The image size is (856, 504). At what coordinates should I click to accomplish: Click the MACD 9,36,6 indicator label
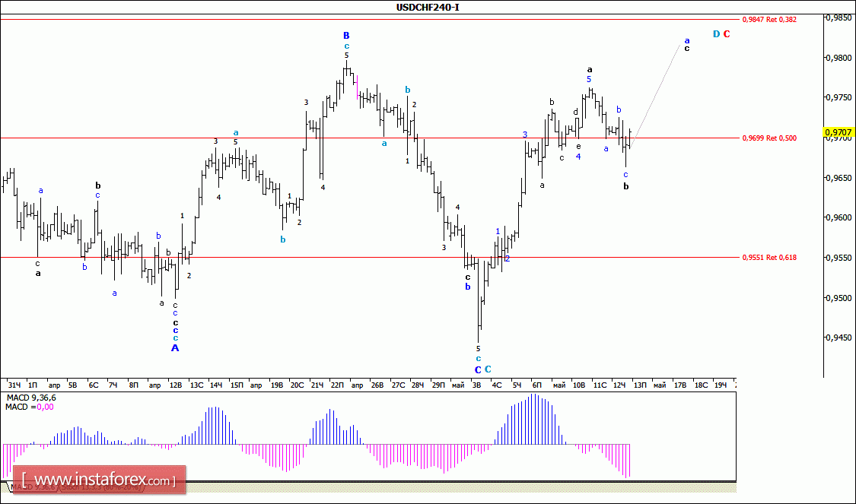click(x=30, y=398)
